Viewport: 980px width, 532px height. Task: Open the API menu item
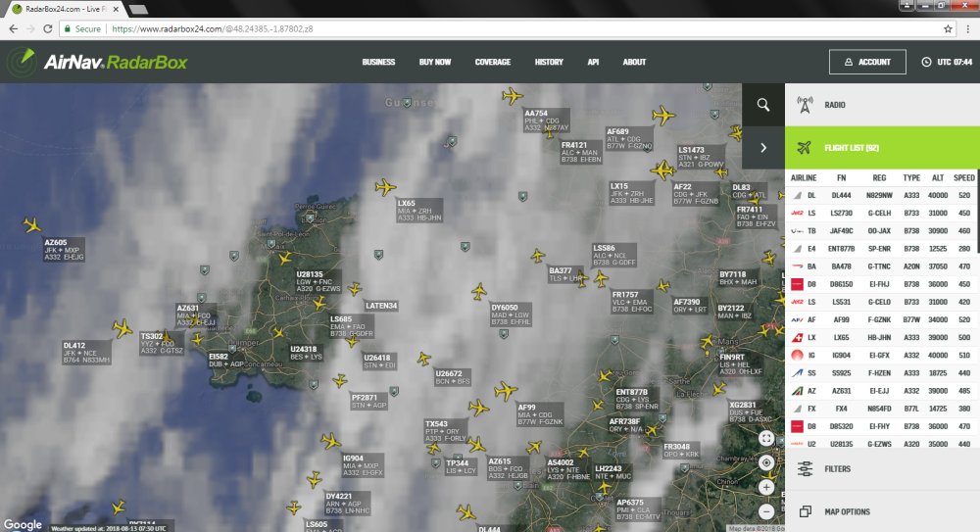[593, 62]
